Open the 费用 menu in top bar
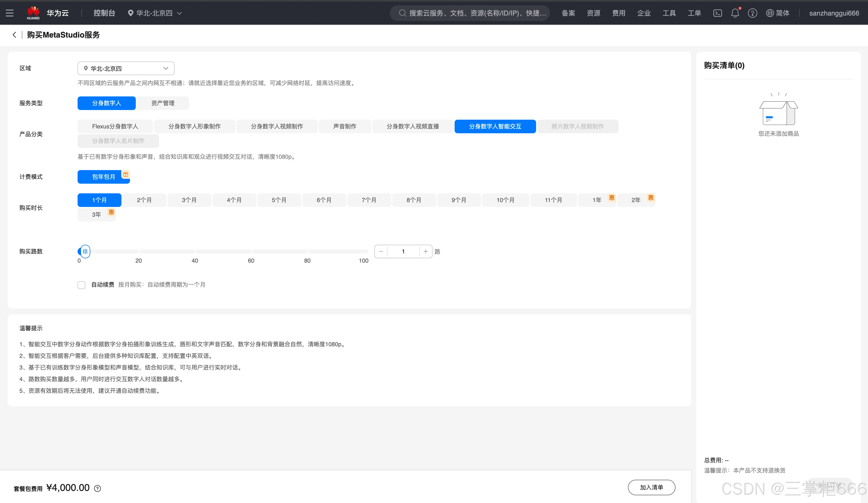Viewport: 868px width, 503px height. point(619,13)
